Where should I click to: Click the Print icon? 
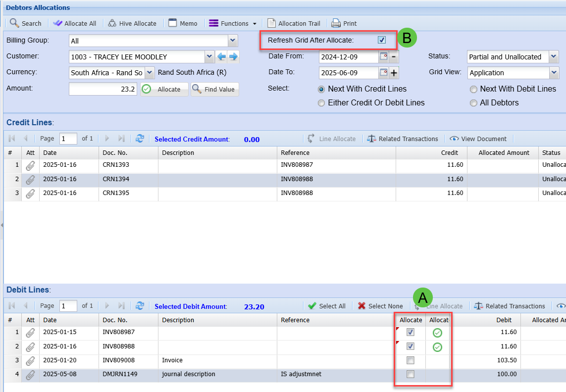336,23
